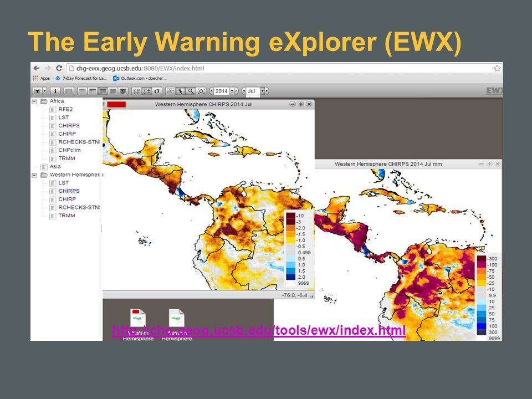Viewport: 532px width, 399px height.
Task: Select RCHECKS-STN under Africa
Action: click(x=79, y=142)
